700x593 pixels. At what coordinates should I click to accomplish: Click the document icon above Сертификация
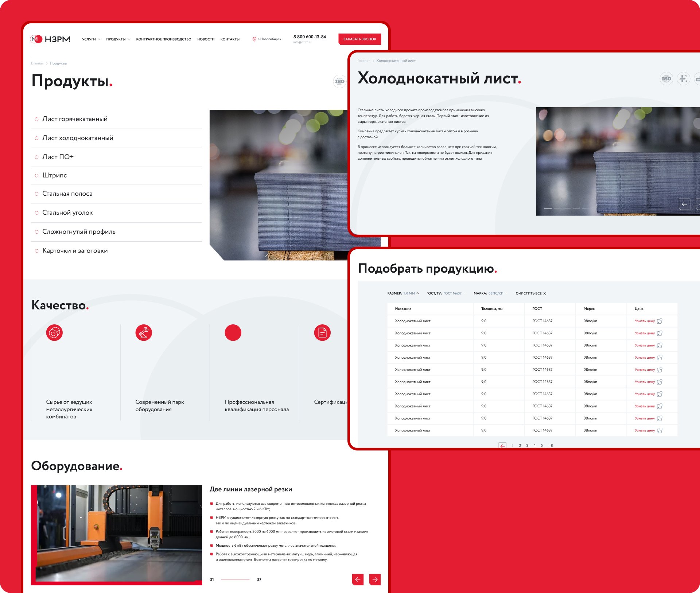tap(322, 332)
